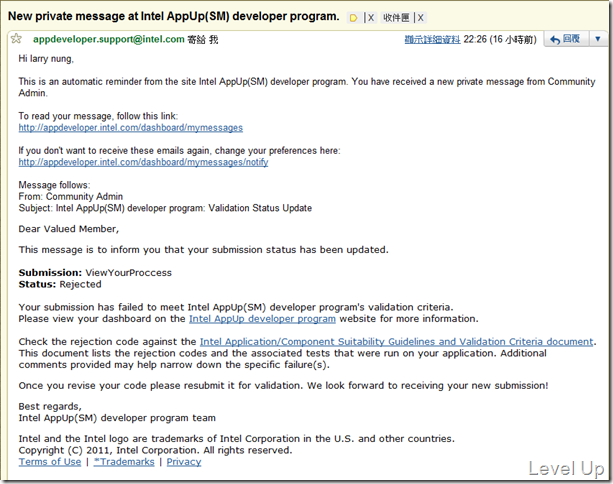Open the reply options dropdown arrow
The width and height of the screenshot is (613, 484).
click(598, 39)
